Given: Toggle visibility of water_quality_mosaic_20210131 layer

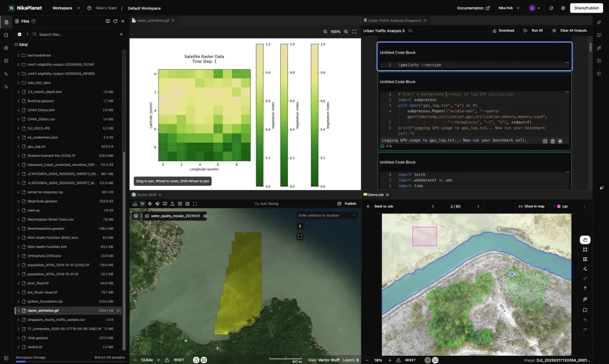Looking at the screenshot, I should coord(205,216).
